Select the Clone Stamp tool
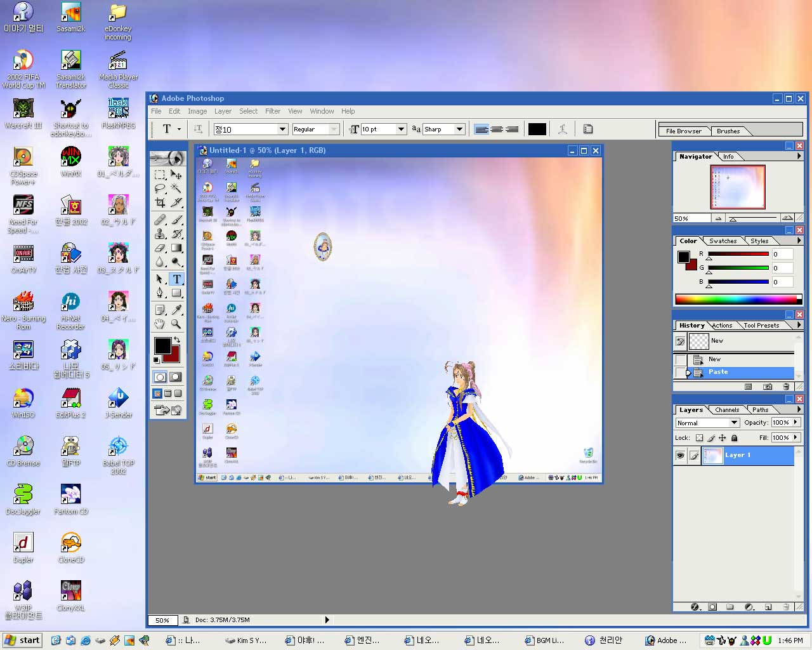The image size is (812, 650). (160, 234)
